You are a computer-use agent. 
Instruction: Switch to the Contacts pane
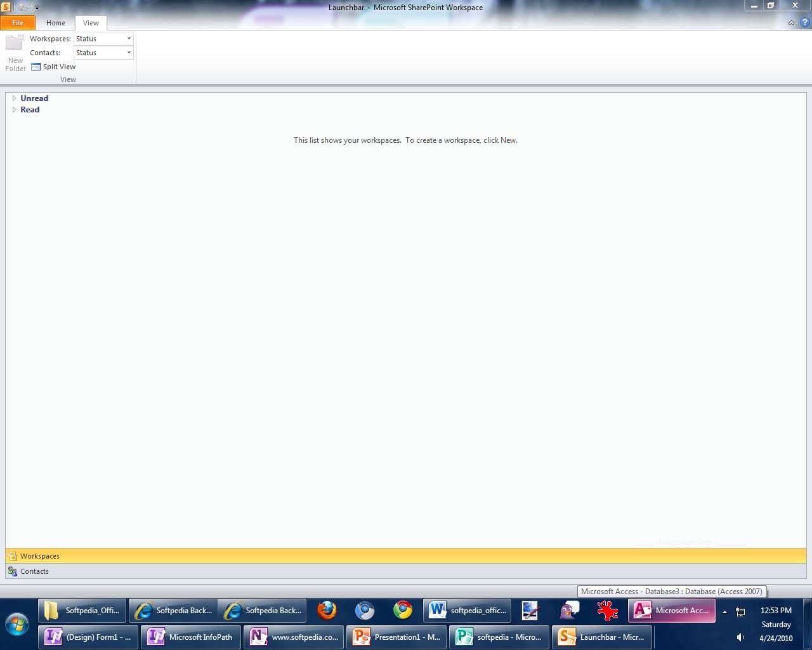tap(34, 571)
